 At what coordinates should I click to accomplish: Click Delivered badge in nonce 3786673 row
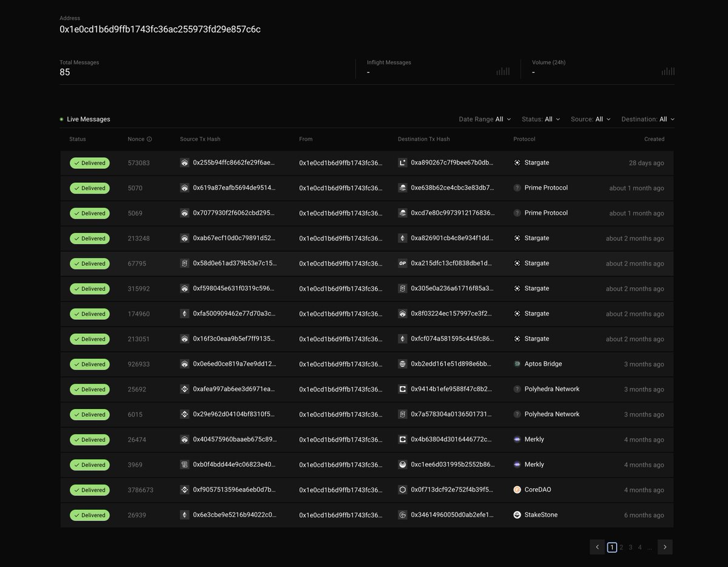pos(90,490)
